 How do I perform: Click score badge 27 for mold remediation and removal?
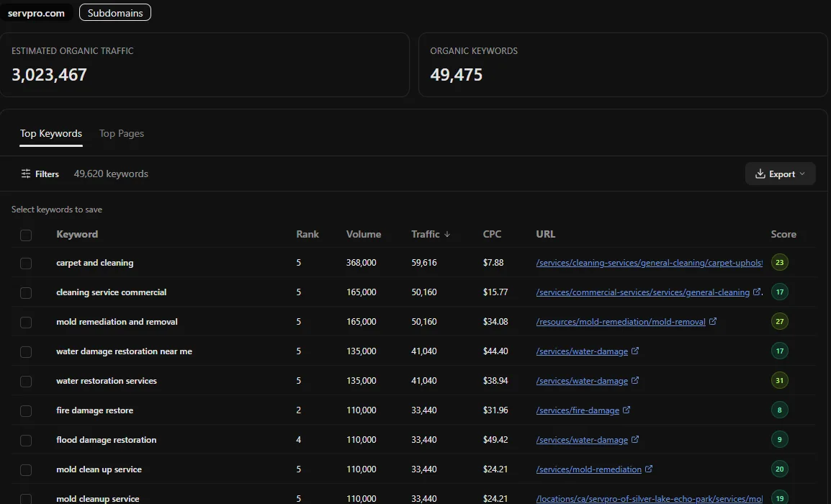780,321
